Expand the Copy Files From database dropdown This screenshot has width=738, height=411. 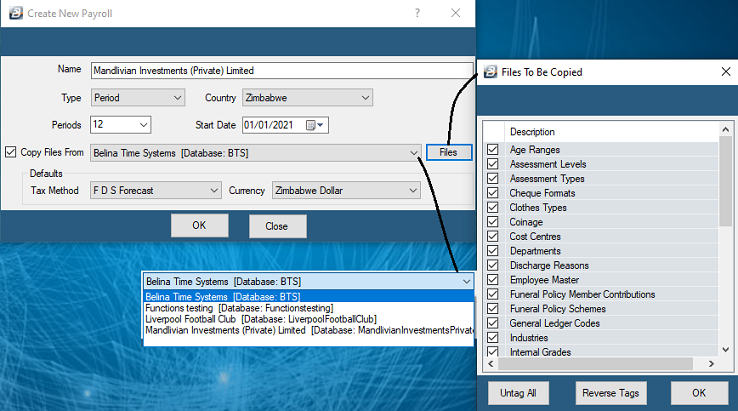256,153
